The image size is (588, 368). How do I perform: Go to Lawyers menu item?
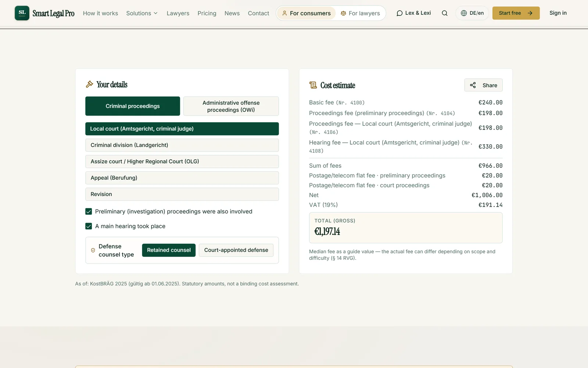pyautogui.click(x=178, y=13)
